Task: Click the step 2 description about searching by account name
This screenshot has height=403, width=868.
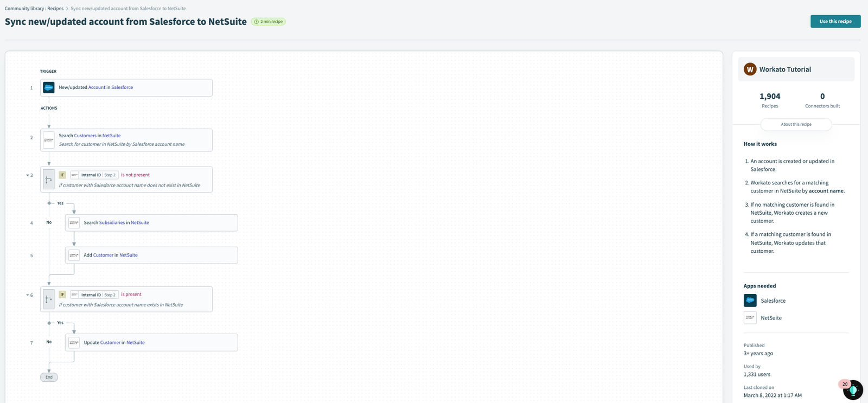Action: pos(122,144)
